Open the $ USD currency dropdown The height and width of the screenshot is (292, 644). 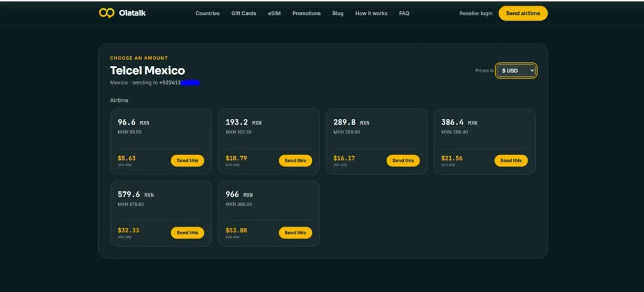[x=516, y=70]
